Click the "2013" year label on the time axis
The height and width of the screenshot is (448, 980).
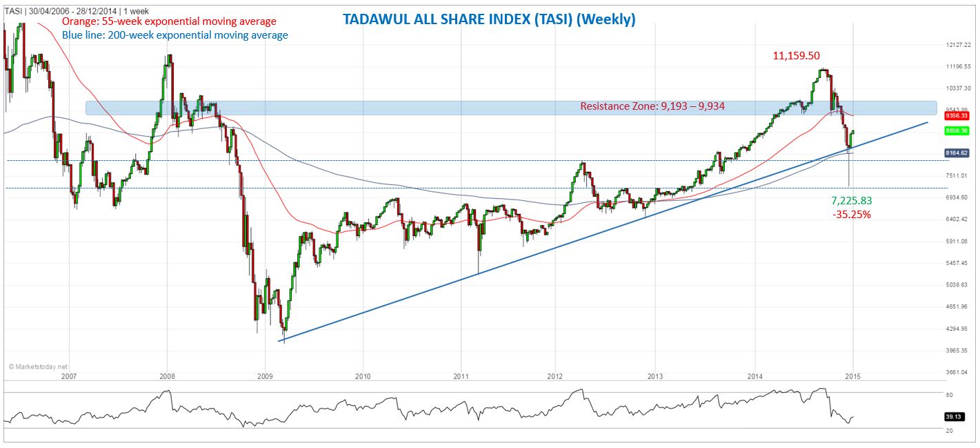tap(655, 377)
